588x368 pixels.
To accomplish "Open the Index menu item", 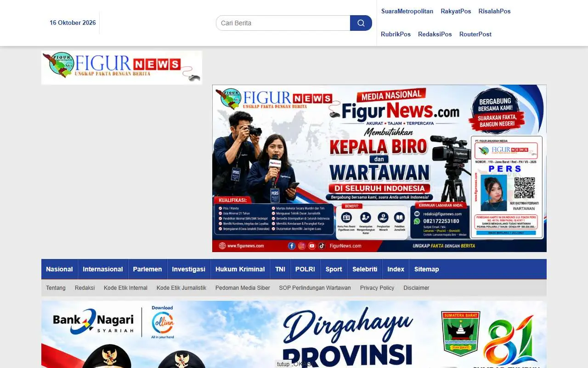I will [396, 269].
